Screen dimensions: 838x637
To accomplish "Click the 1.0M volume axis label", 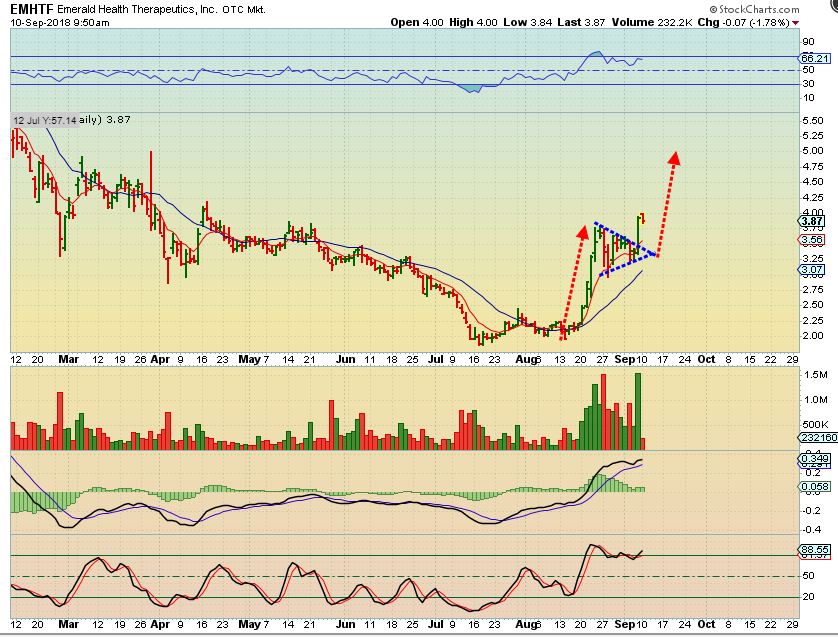I will 816,400.
